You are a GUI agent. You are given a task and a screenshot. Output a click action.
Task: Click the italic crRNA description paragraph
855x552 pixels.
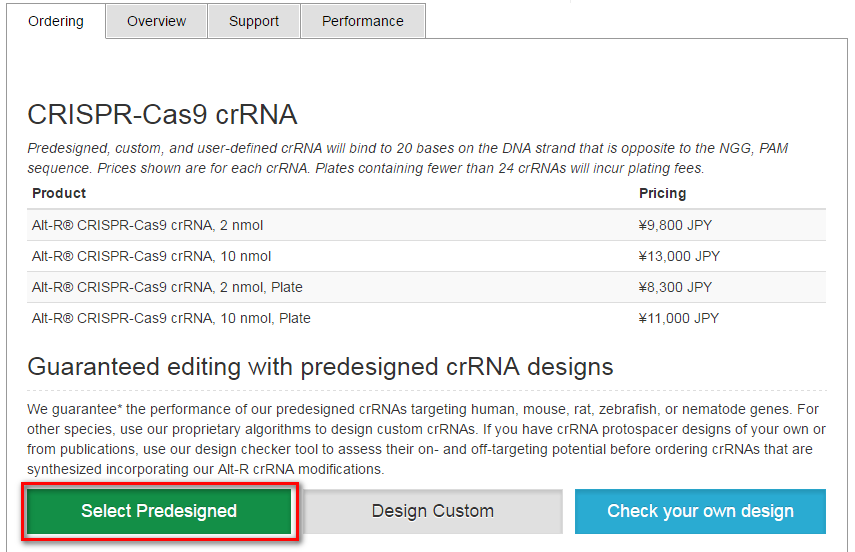[408, 158]
